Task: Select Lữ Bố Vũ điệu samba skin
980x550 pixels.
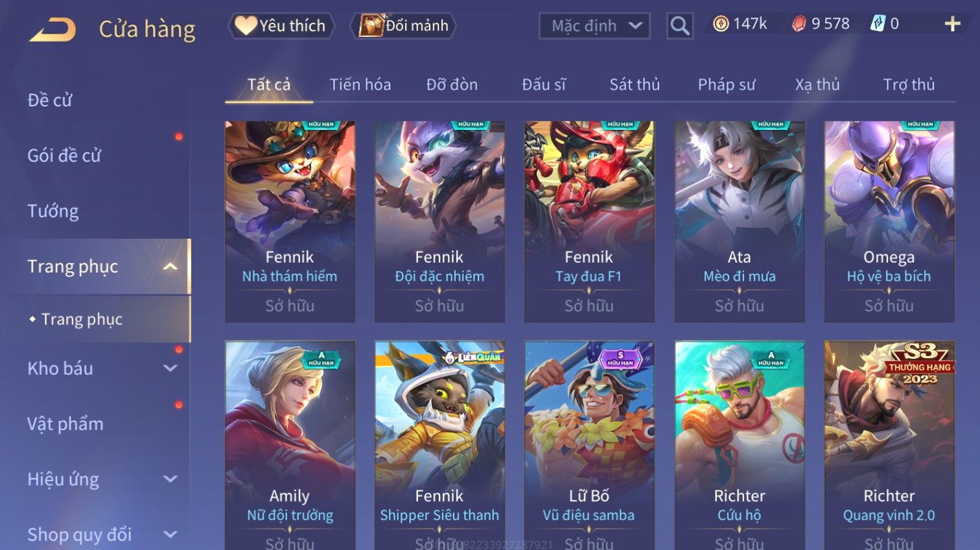Action: click(589, 445)
